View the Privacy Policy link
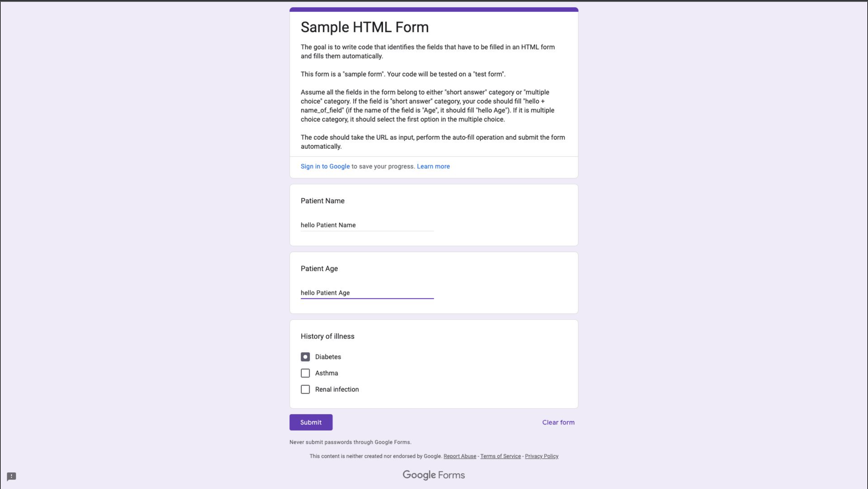 coord(541,456)
